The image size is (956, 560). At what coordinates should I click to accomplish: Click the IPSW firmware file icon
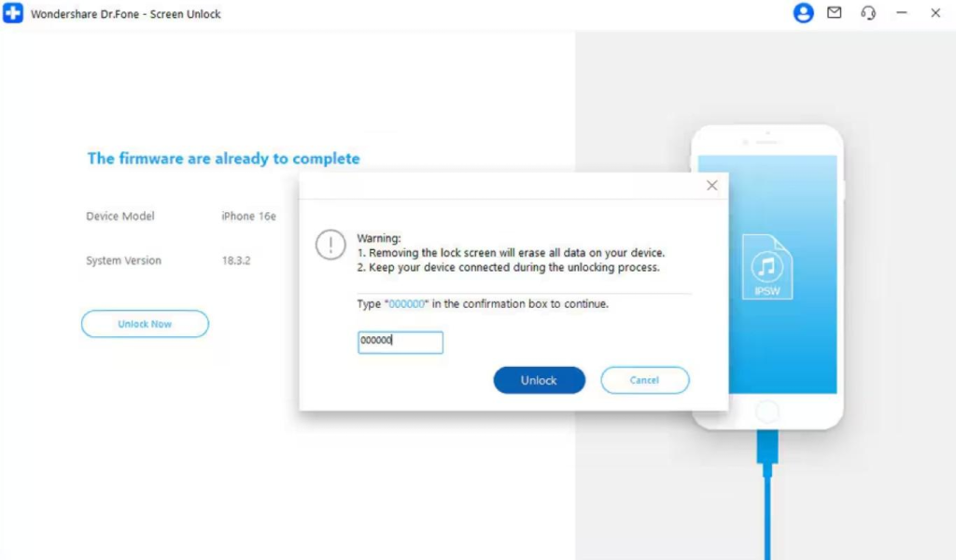767,267
